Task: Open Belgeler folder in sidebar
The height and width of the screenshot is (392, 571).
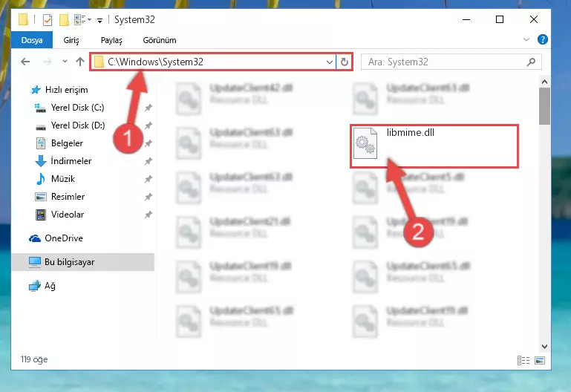Action: coord(67,143)
